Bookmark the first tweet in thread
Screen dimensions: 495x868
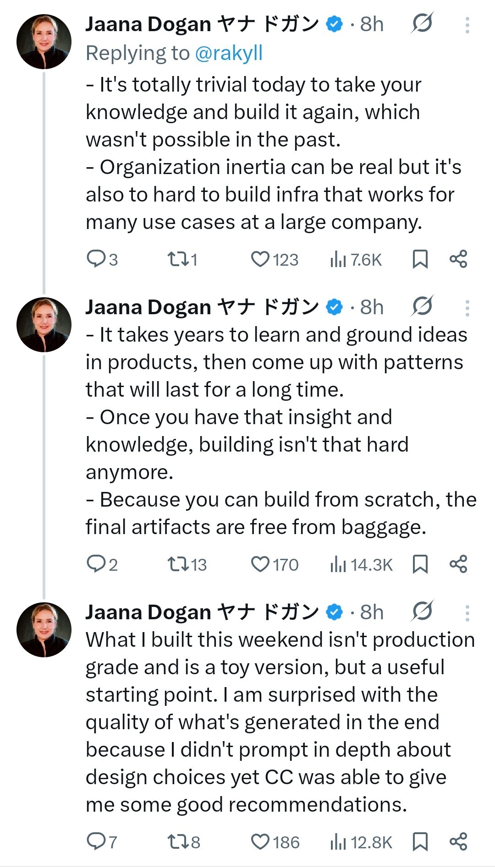pyautogui.click(x=420, y=259)
